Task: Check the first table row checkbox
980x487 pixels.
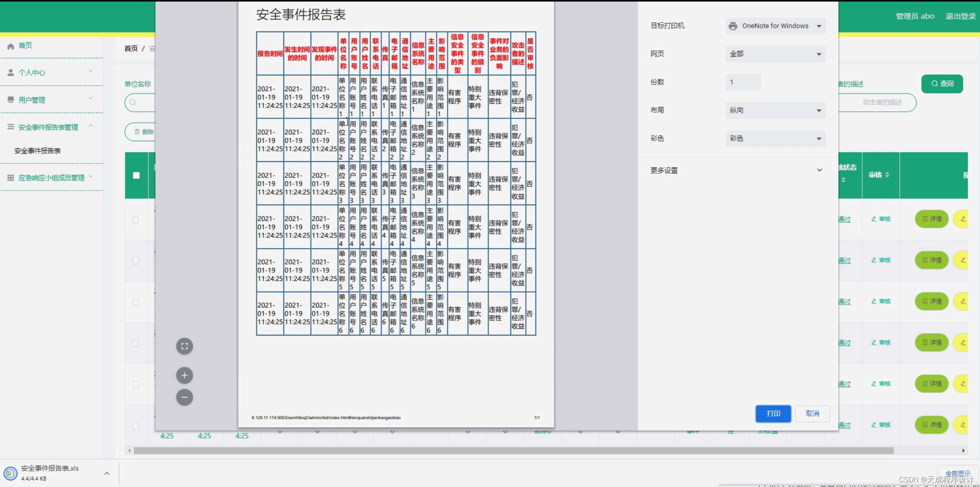Action: point(135,220)
